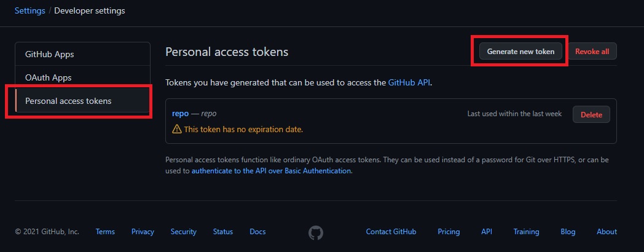Follow the GitHub API link

(409, 82)
